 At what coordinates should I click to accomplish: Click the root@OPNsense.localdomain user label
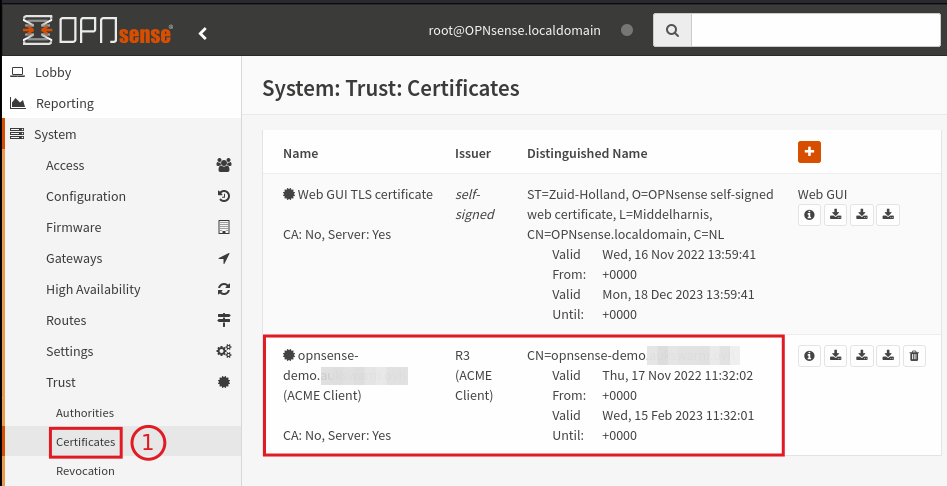[x=515, y=30]
